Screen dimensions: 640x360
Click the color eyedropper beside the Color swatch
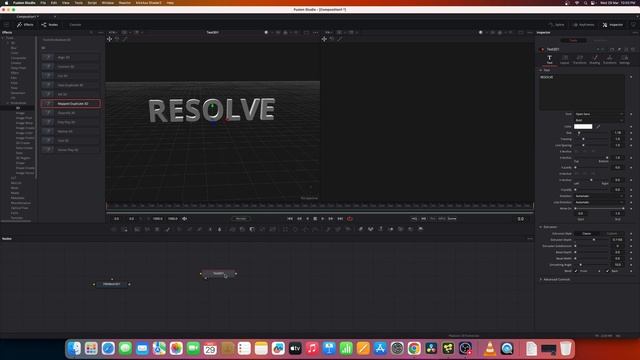click(598, 127)
